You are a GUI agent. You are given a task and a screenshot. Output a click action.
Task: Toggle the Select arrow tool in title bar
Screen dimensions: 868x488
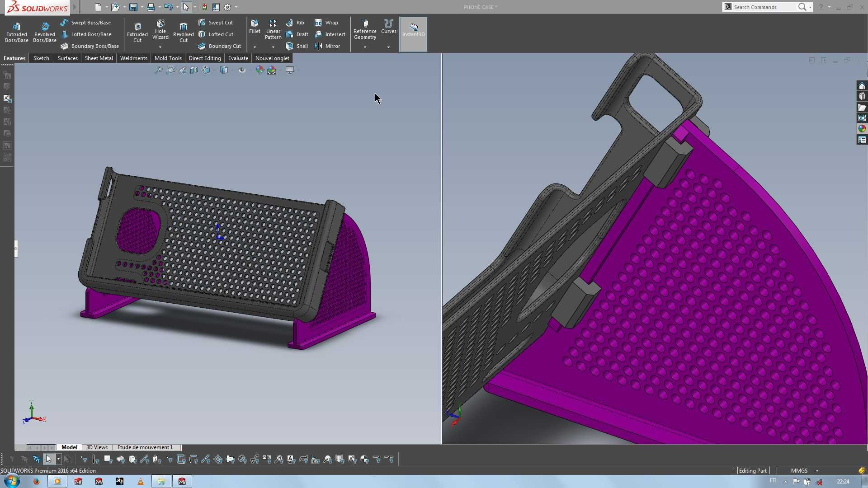coord(186,7)
